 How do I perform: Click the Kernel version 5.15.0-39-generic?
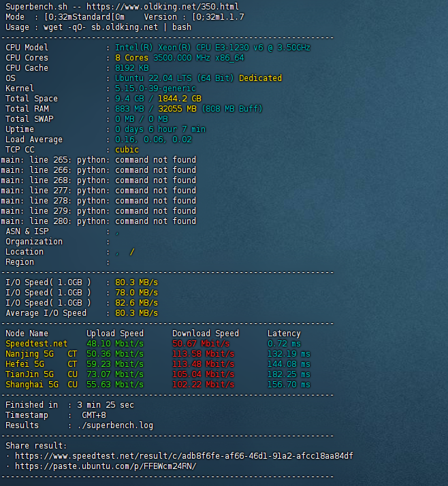tap(155, 88)
